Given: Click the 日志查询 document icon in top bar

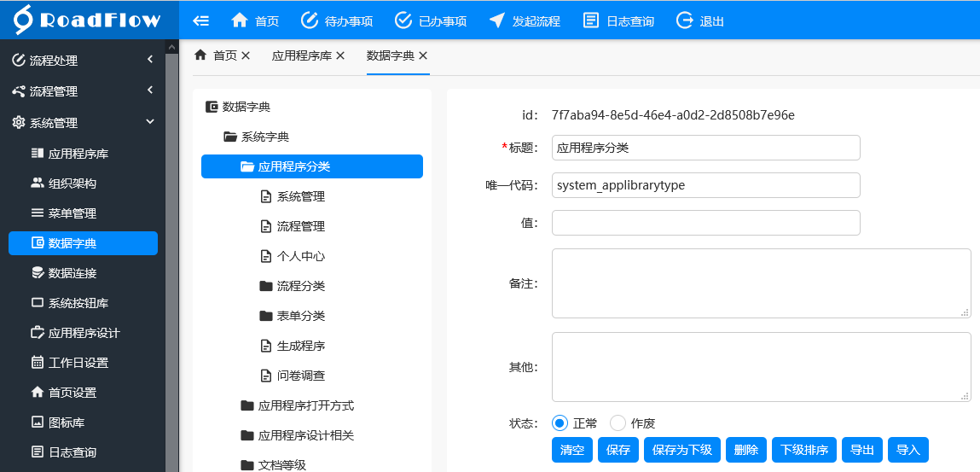Looking at the screenshot, I should tap(591, 20).
